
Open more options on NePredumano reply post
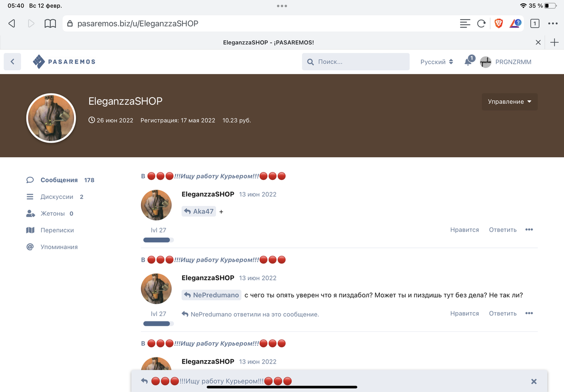(529, 313)
